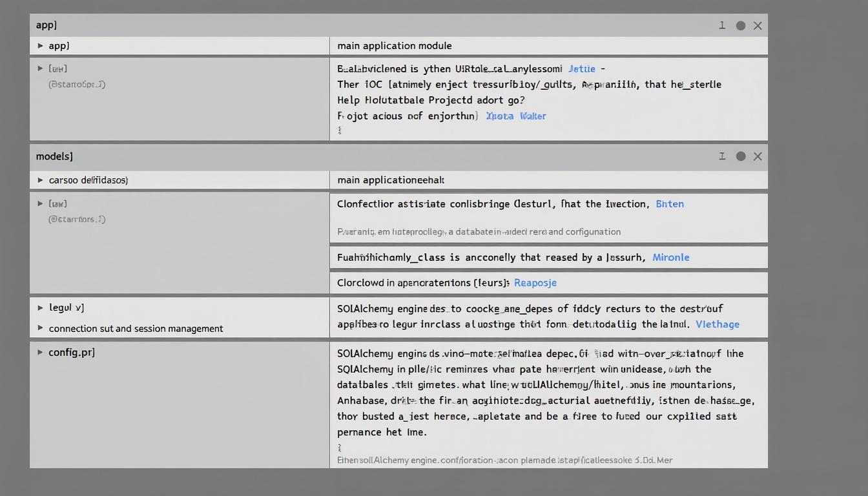Close the app panel with the X icon
Screen dimensions: 868x496
pos(758,26)
